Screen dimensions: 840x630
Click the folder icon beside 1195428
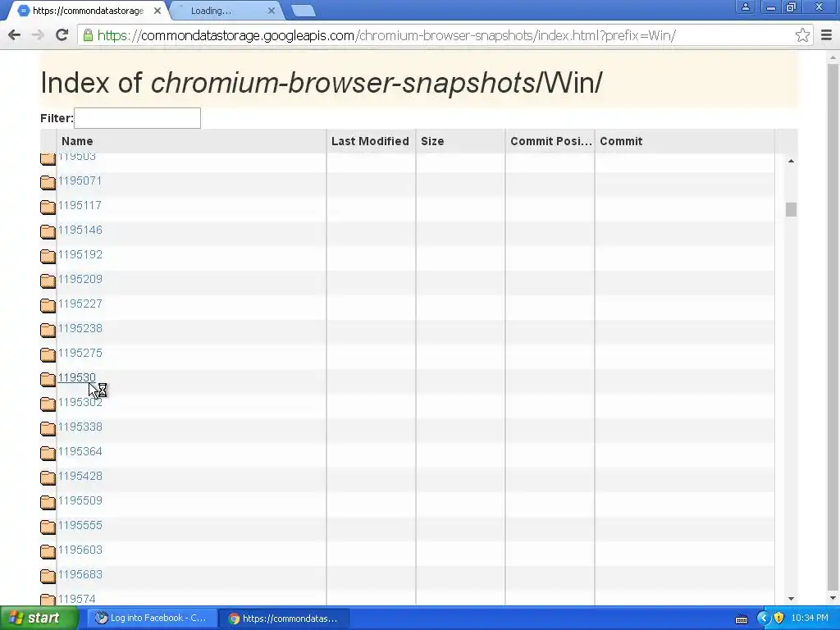coord(48,478)
